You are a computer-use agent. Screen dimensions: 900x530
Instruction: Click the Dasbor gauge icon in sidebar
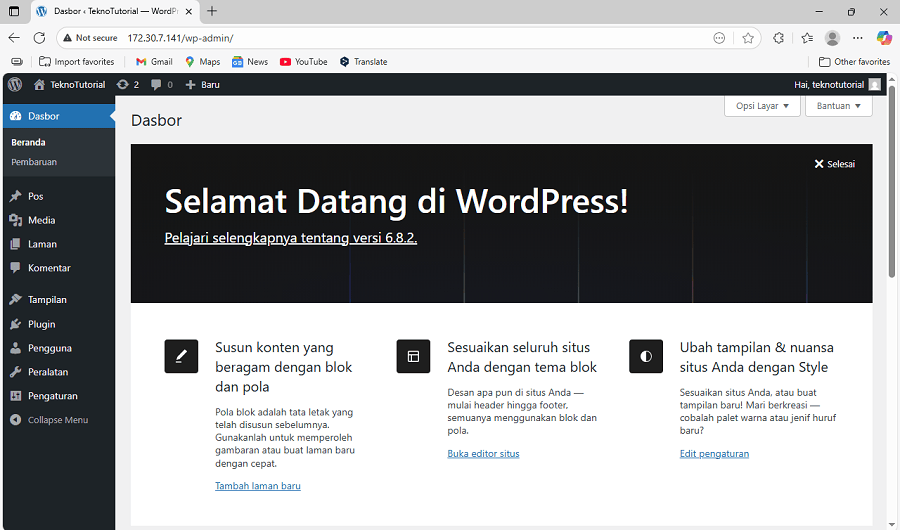[15, 116]
